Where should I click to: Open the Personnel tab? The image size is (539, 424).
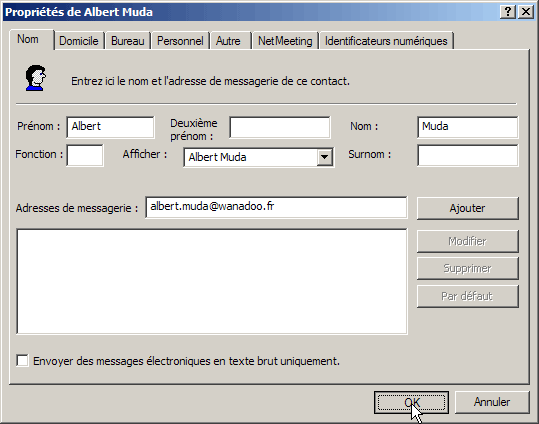point(180,41)
